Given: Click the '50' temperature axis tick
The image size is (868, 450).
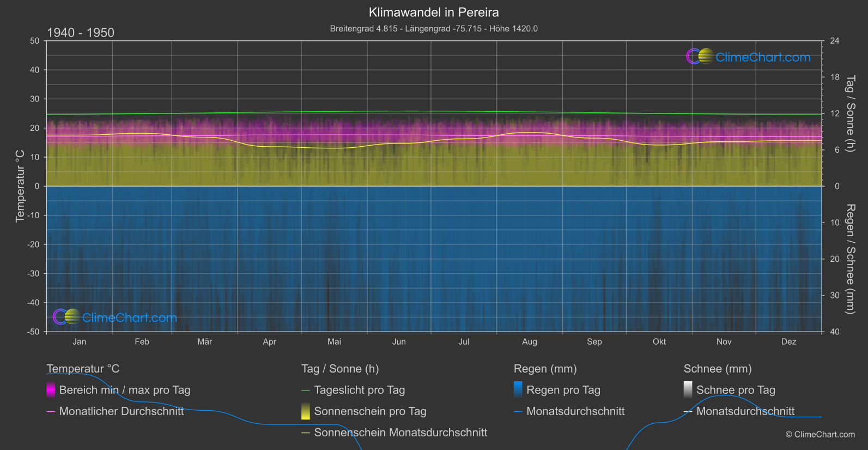Looking at the screenshot, I should point(35,41).
